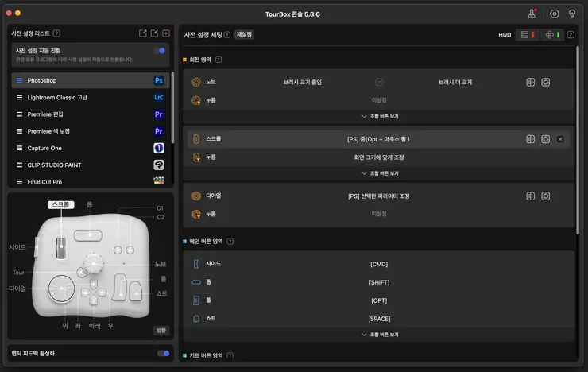Click the 다이얼 label on device diagram

17,289
